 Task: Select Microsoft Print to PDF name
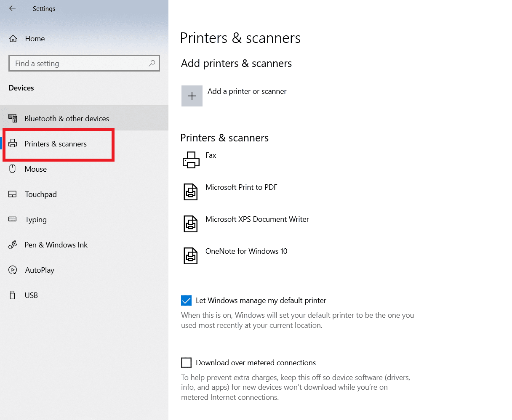241,187
